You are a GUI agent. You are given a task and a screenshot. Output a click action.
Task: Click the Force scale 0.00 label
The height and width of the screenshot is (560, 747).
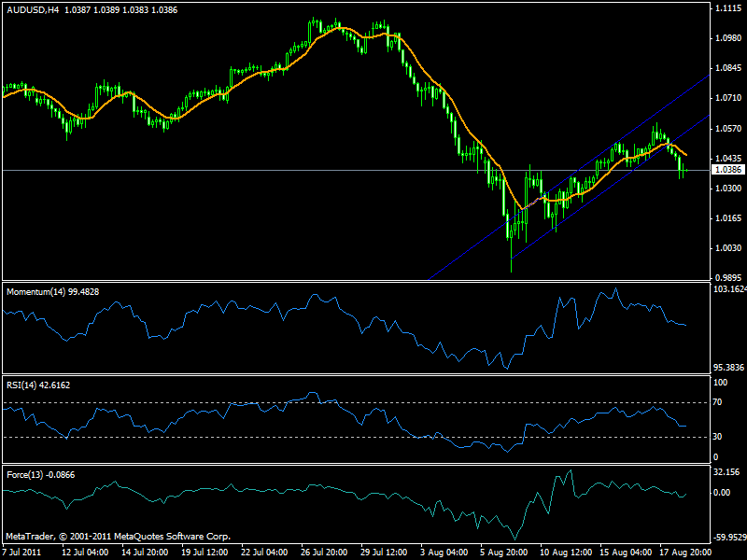tap(722, 493)
